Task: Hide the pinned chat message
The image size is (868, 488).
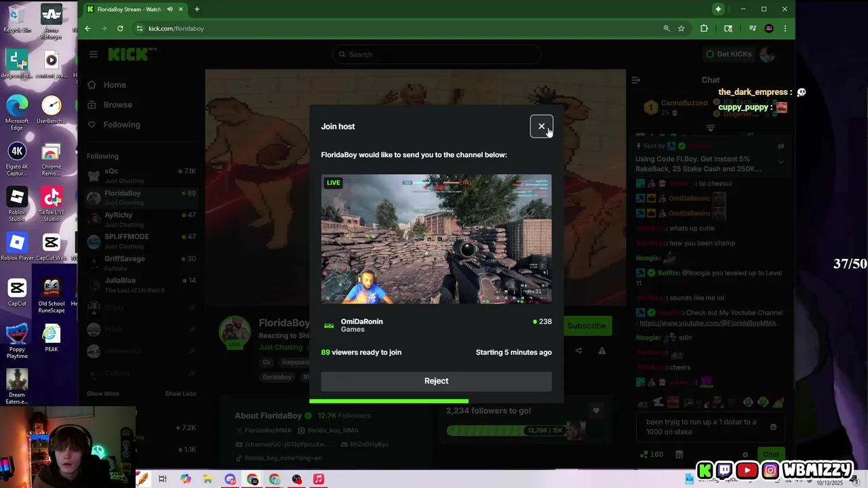Action: pos(781,146)
